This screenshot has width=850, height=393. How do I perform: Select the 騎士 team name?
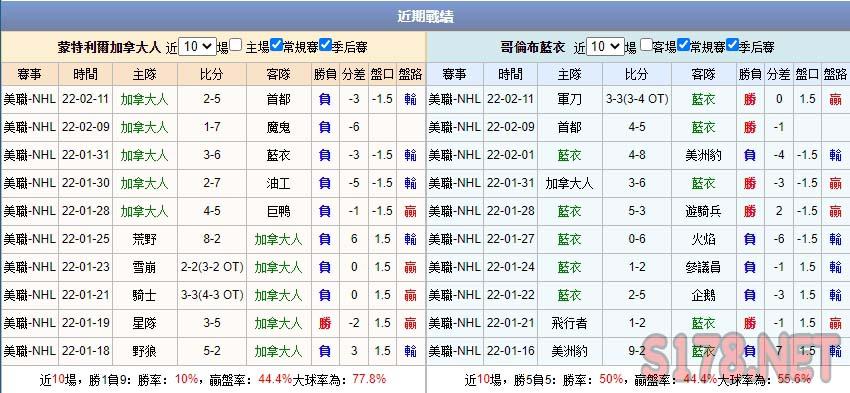144,295
